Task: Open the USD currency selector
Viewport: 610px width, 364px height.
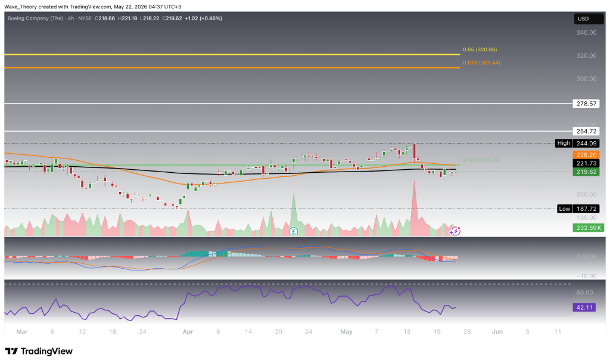Action: pyautogui.click(x=589, y=18)
